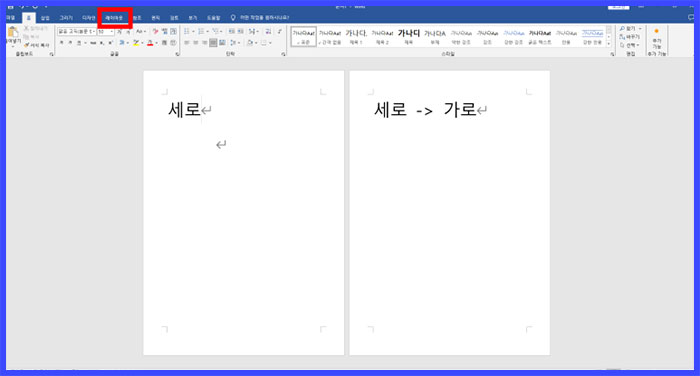
Task: Open the font name combo box
Action: tap(76, 32)
